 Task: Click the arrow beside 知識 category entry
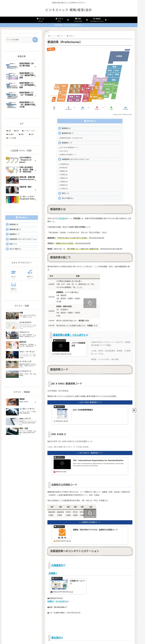tap(35, 316)
